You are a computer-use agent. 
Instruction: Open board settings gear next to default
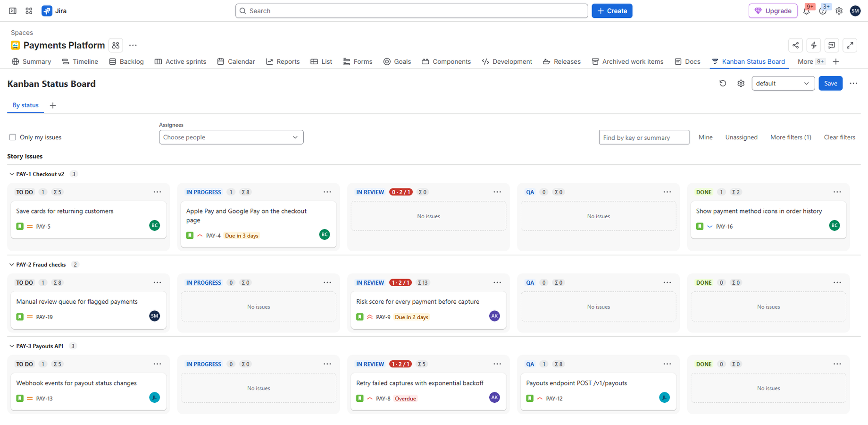click(741, 84)
